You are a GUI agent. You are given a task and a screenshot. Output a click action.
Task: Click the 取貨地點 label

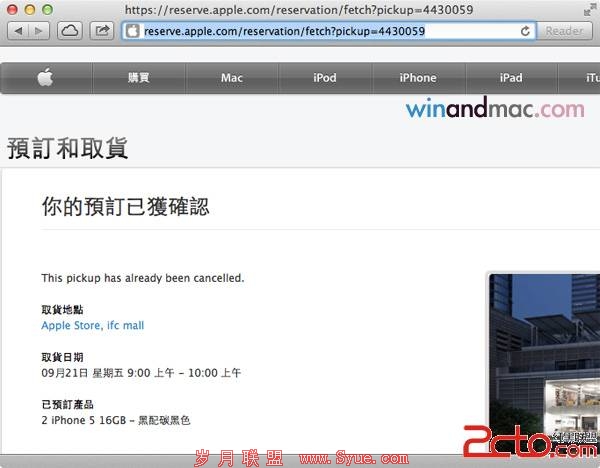click(x=62, y=310)
